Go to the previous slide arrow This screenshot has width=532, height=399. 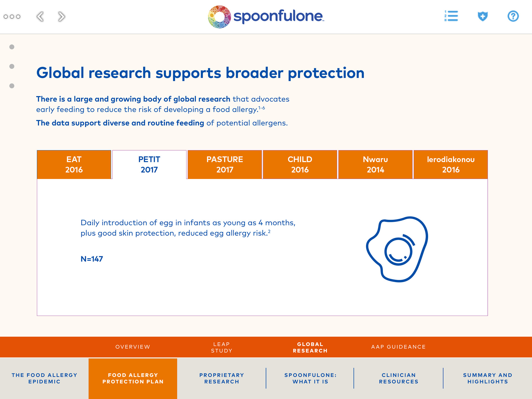tap(40, 17)
